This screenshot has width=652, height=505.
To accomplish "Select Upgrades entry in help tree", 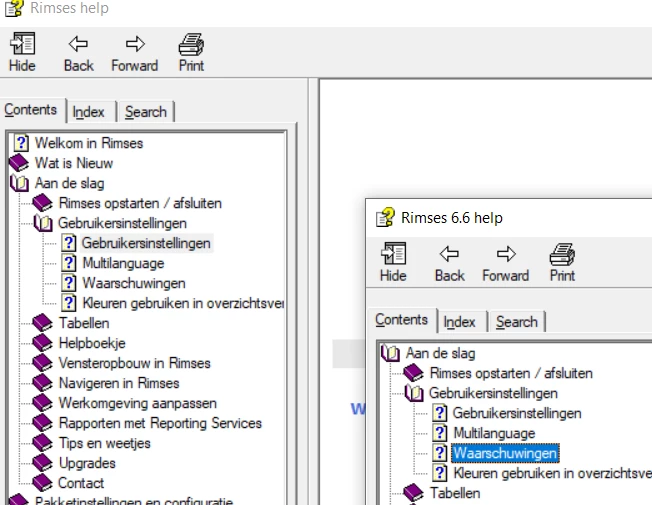I will [87, 463].
